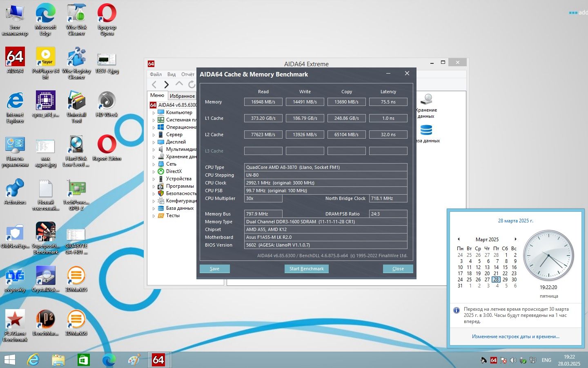Select the Устройства tree item
This screenshot has height=368, width=588.
178,179
